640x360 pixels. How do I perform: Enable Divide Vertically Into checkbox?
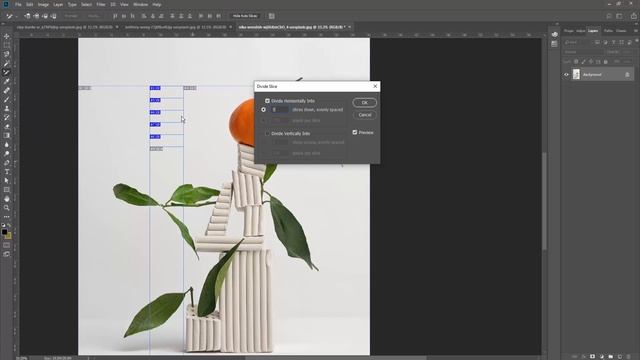point(267,133)
